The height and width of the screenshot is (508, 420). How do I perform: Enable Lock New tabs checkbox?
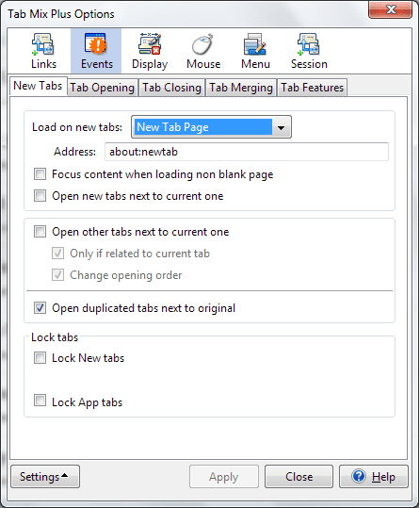coord(40,358)
